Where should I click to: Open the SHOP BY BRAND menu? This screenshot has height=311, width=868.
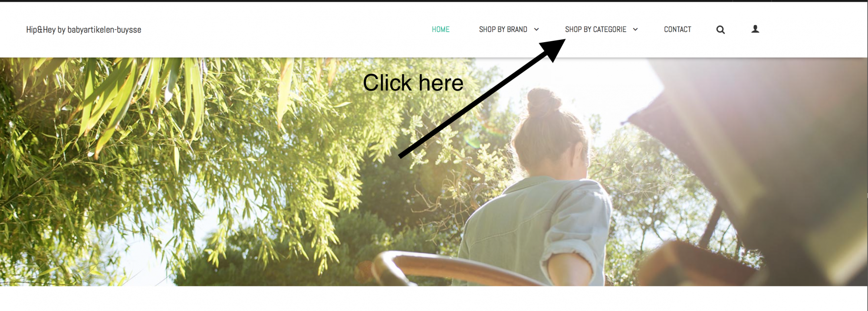click(x=503, y=29)
